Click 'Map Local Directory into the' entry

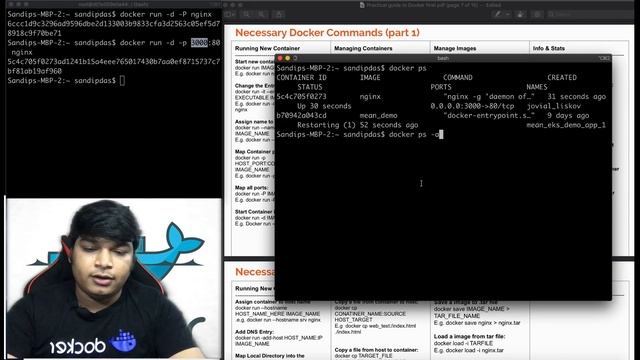pyautogui.click(x=270, y=356)
